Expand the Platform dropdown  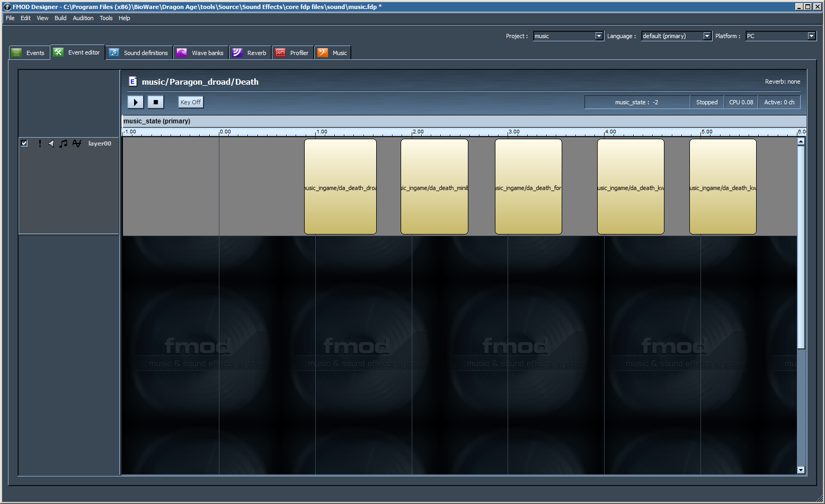tap(811, 36)
